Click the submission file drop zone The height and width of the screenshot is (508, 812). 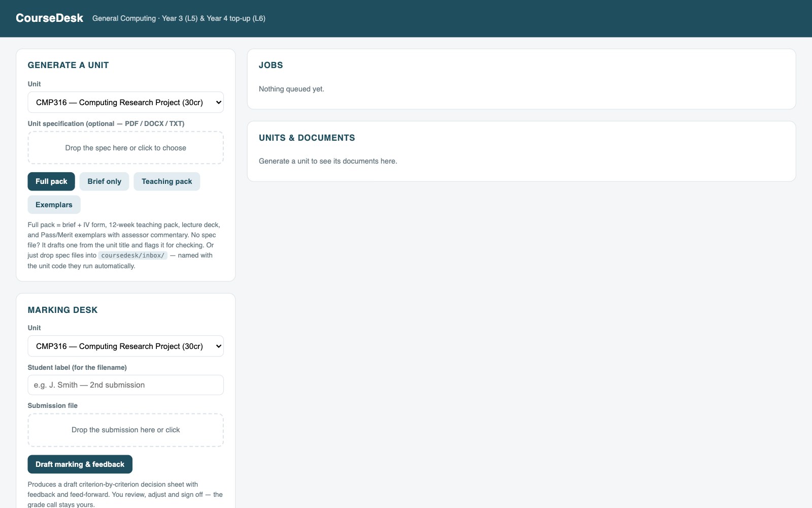tap(125, 430)
